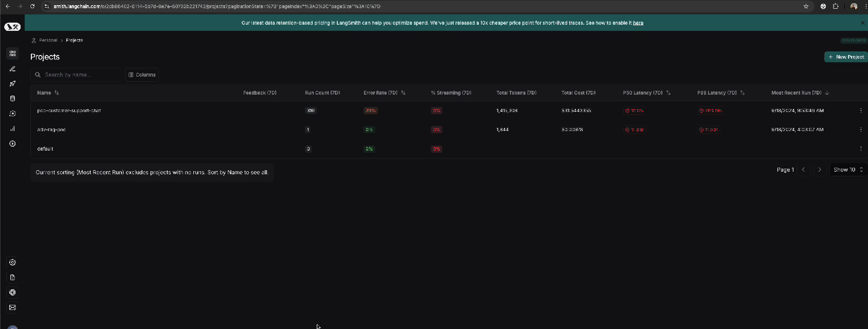Click Total Tokens (7D) column header
Screen dimensions: 868x329
tap(516, 93)
